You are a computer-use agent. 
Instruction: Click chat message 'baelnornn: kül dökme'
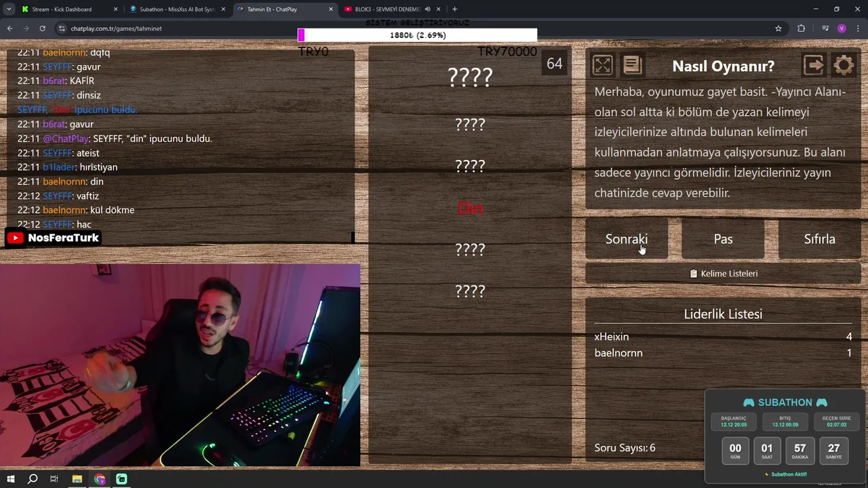[76, 210]
